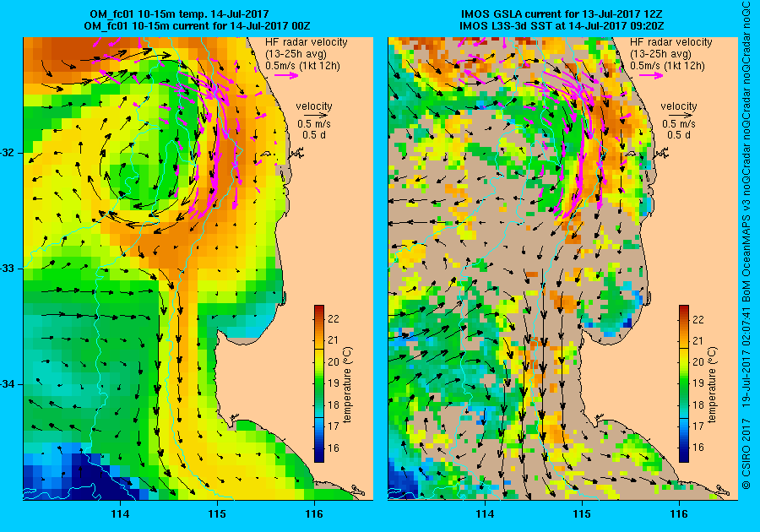Screen dimensions: 760x532
Task: Click the temperature color bar in IMOS map
Action: [x=683, y=383]
